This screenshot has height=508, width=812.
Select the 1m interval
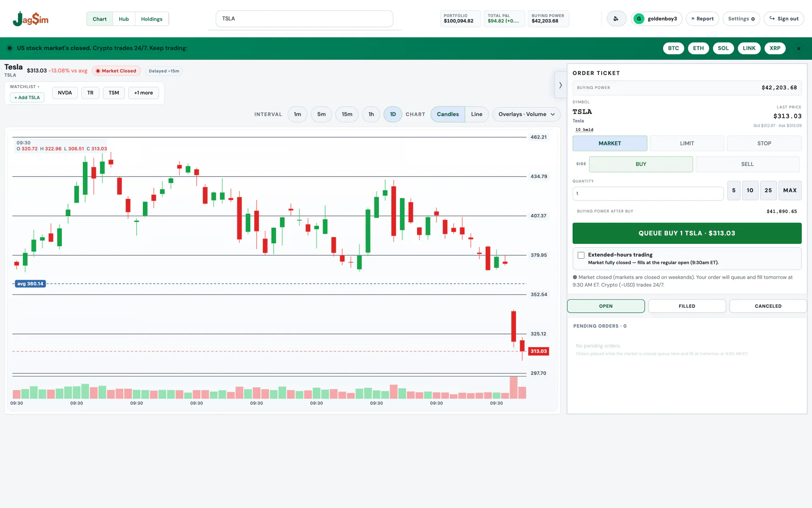297,114
